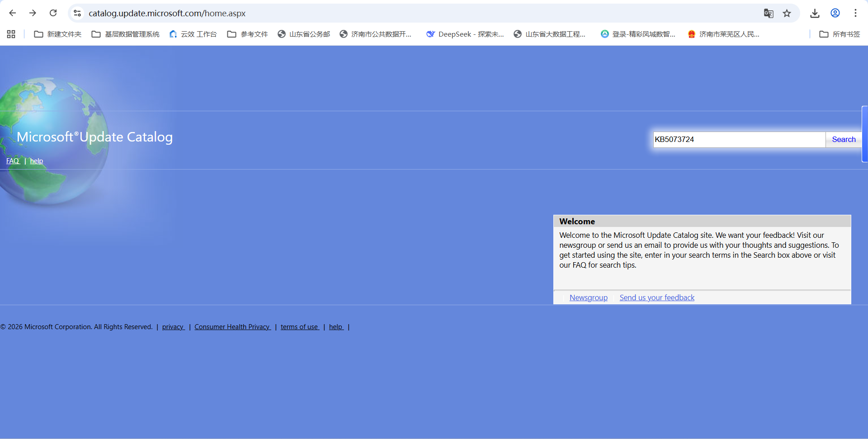Viewport: 868px width, 439px height.
Task: Open the 云效 工作台 bookmark
Action: click(x=193, y=34)
